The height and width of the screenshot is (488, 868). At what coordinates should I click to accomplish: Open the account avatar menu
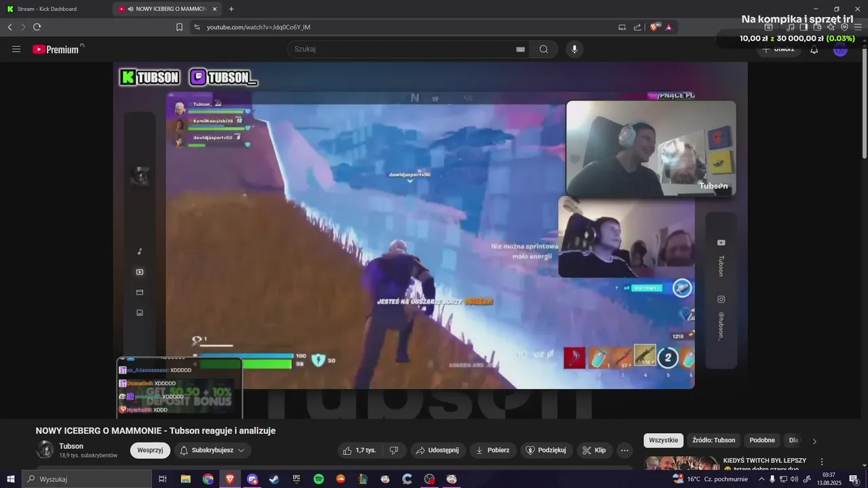tap(840, 49)
